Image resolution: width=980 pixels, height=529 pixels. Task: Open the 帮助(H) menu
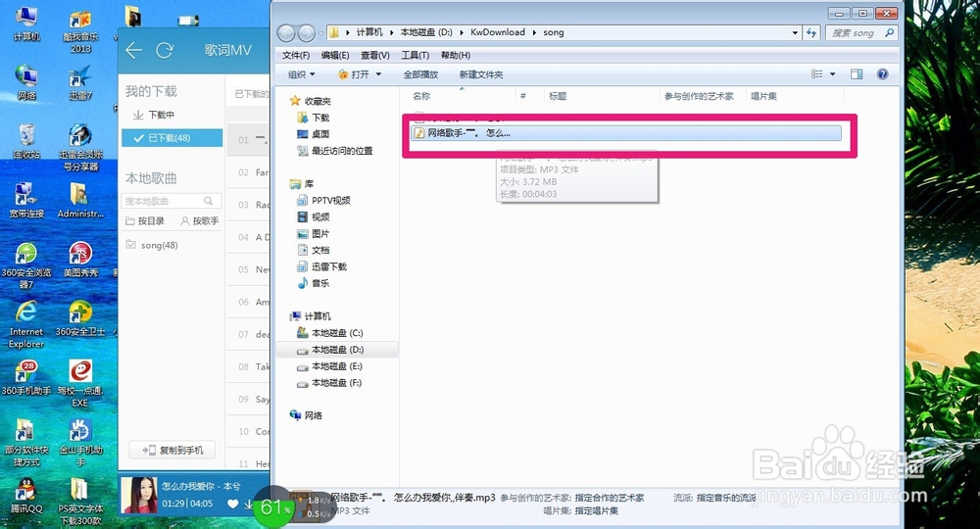[456, 55]
